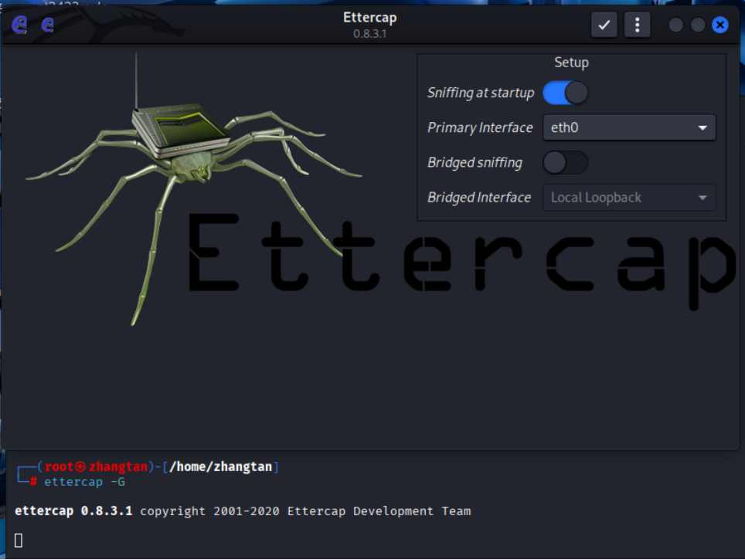Enable the Bridged sniffing switch
This screenshot has width=745, height=560.
point(566,162)
